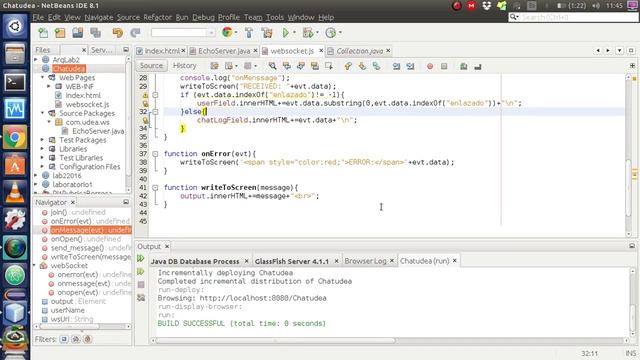Collapse the Source Packages tree node
The width and height of the screenshot is (640, 360).
[x=42, y=113]
